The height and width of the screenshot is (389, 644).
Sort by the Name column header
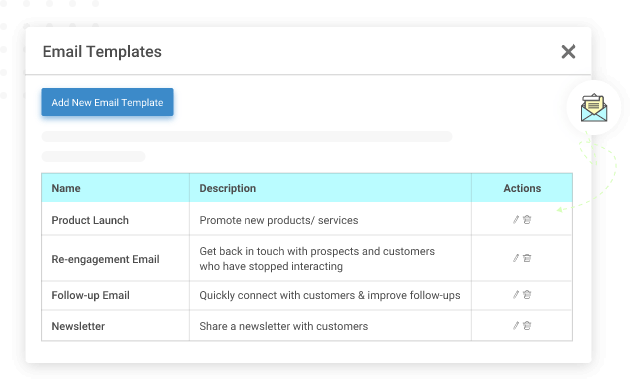coord(66,188)
